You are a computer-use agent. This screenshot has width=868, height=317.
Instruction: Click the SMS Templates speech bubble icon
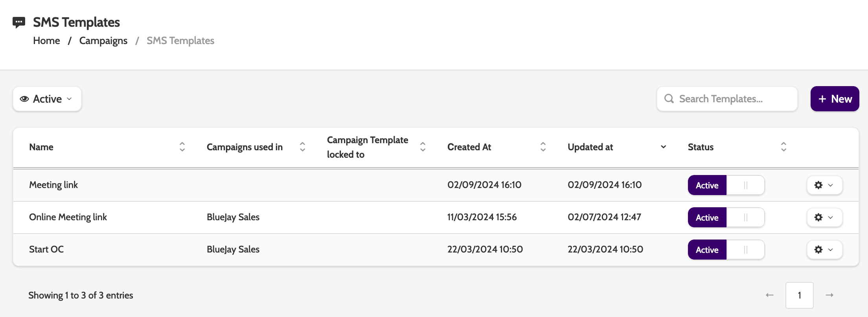coord(19,22)
